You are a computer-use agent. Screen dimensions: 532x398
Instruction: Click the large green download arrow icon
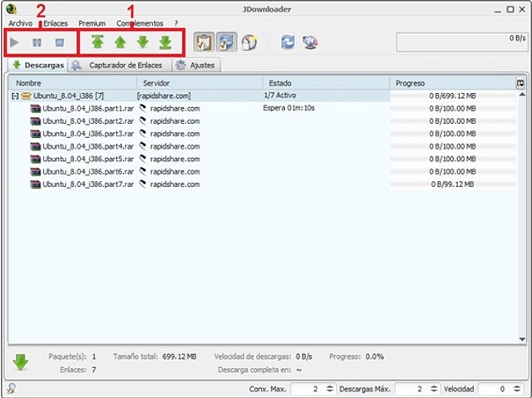click(20, 362)
